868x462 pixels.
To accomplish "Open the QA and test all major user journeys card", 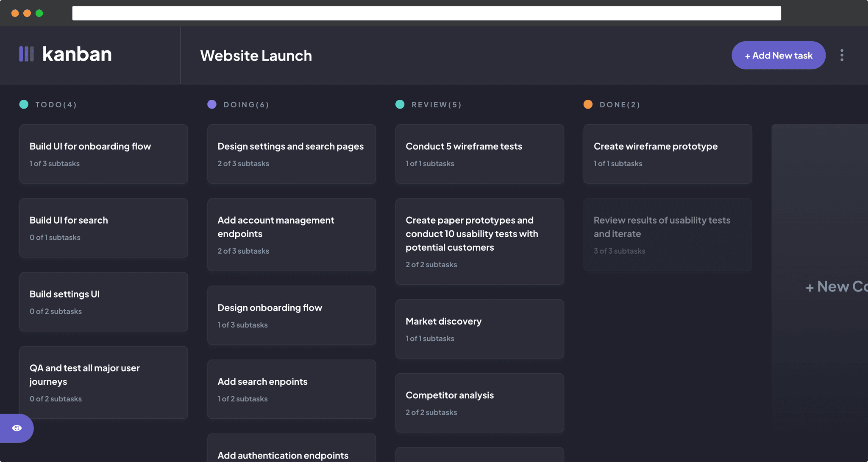I will (103, 382).
